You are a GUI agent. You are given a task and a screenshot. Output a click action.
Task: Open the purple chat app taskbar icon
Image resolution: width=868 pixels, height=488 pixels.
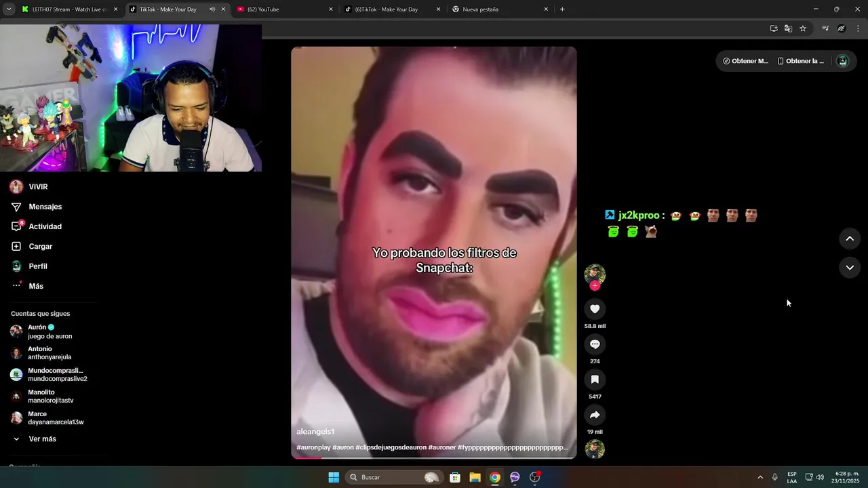pyautogui.click(x=515, y=477)
